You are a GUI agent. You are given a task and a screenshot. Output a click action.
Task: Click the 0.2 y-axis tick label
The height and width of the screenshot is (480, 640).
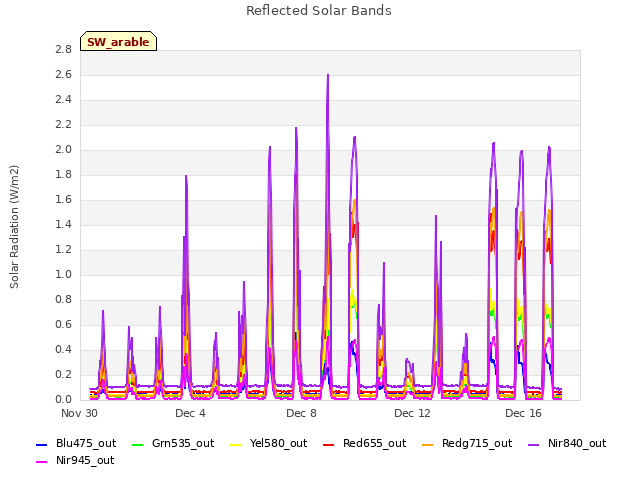64,375
